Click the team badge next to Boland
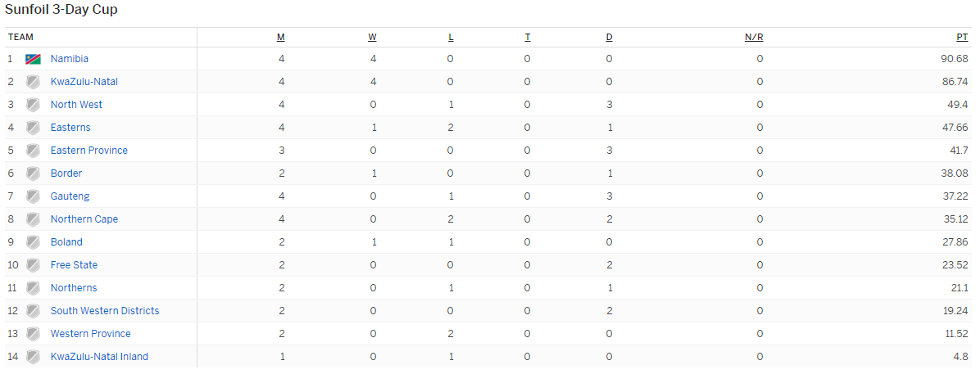Viewport: 980px width, 374px height. pos(33,242)
